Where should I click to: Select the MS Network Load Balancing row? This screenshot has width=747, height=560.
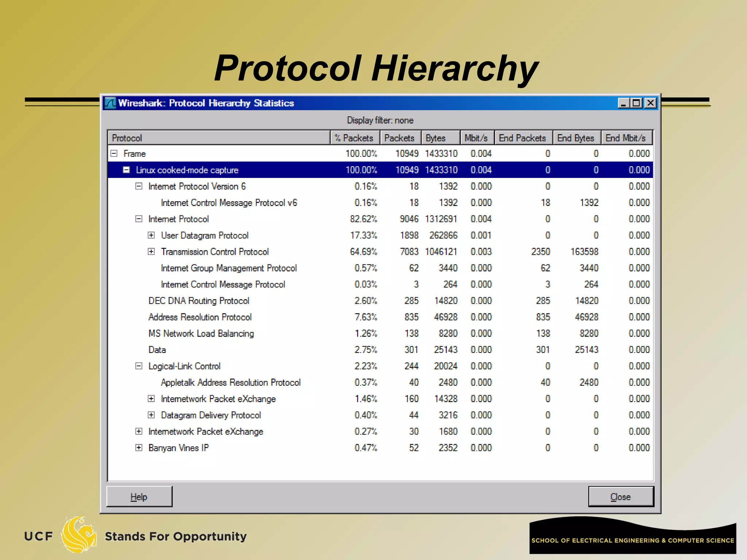click(x=380, y=333)
